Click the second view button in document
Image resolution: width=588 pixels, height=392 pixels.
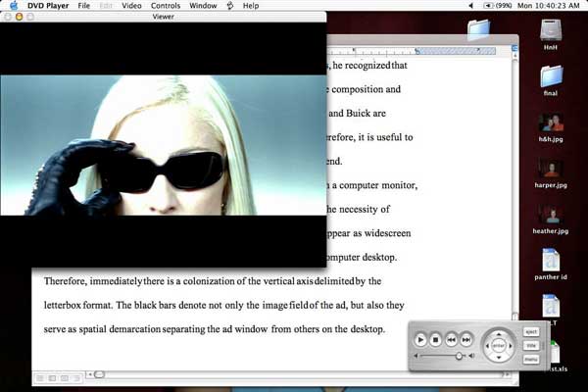pos(52,378)
